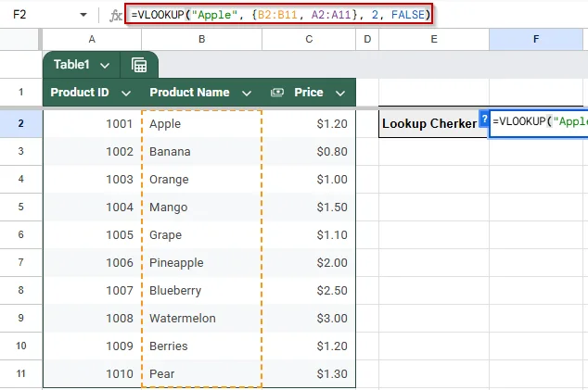Click the 'Berries' cell
Screen dimensions: 588x390
(x=202, y=346)
